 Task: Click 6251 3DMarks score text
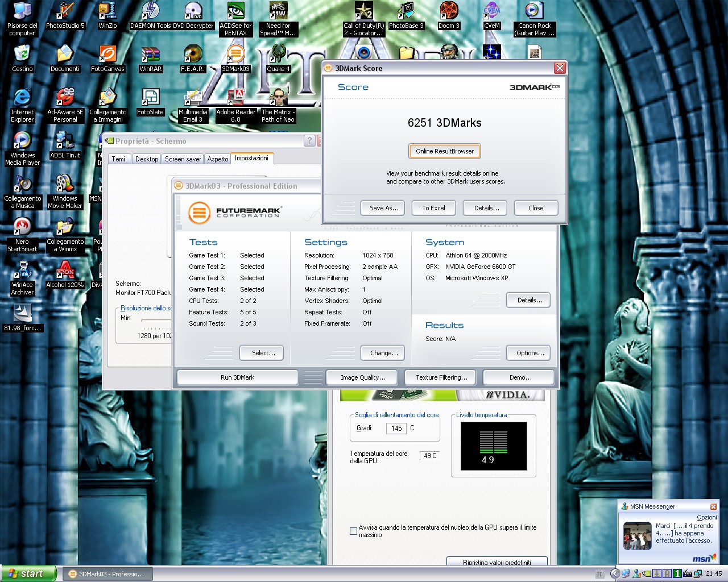[445, 123]
